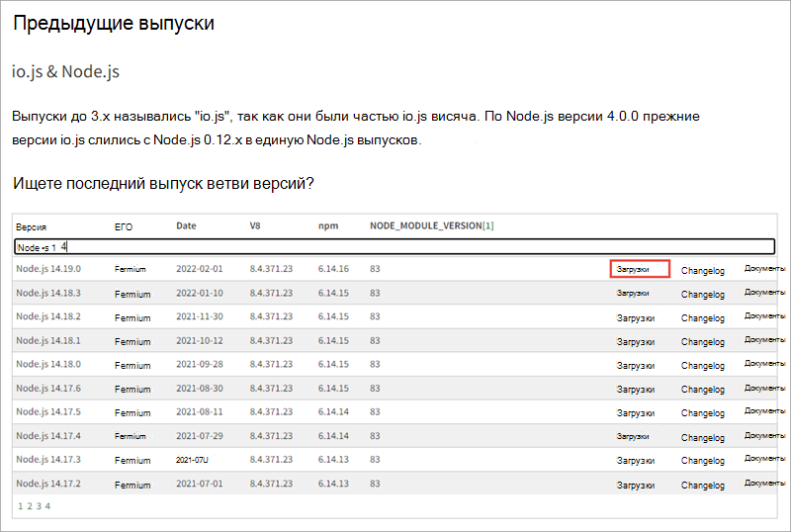Click the [1] footnote link in NODE_MODULE_VERSION header
The height and width of the screenshot is (532, 791).
pos(488,225)
